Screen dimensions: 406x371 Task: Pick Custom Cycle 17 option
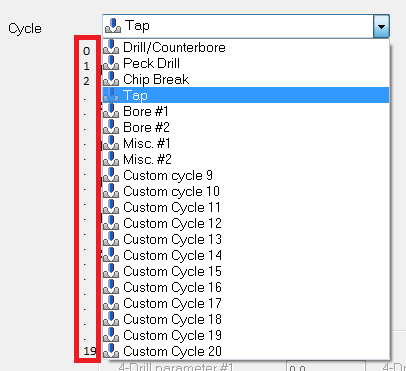(246, 303)
